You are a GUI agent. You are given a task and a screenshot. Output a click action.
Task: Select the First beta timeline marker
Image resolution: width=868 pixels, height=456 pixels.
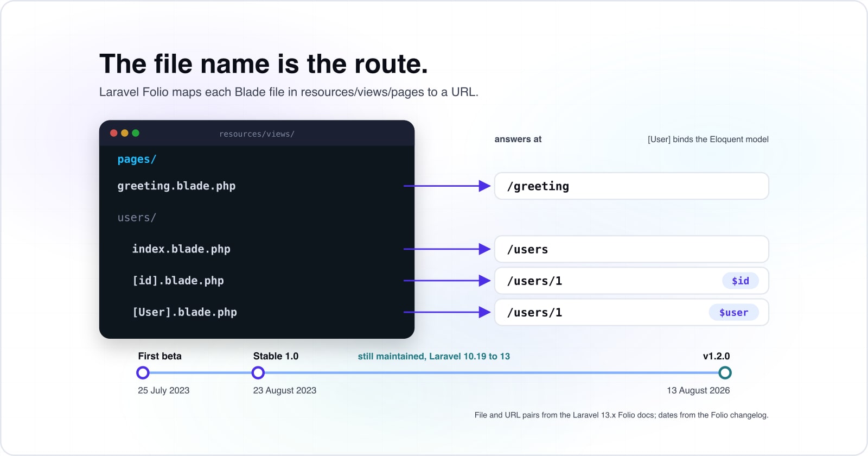[143, 373]
